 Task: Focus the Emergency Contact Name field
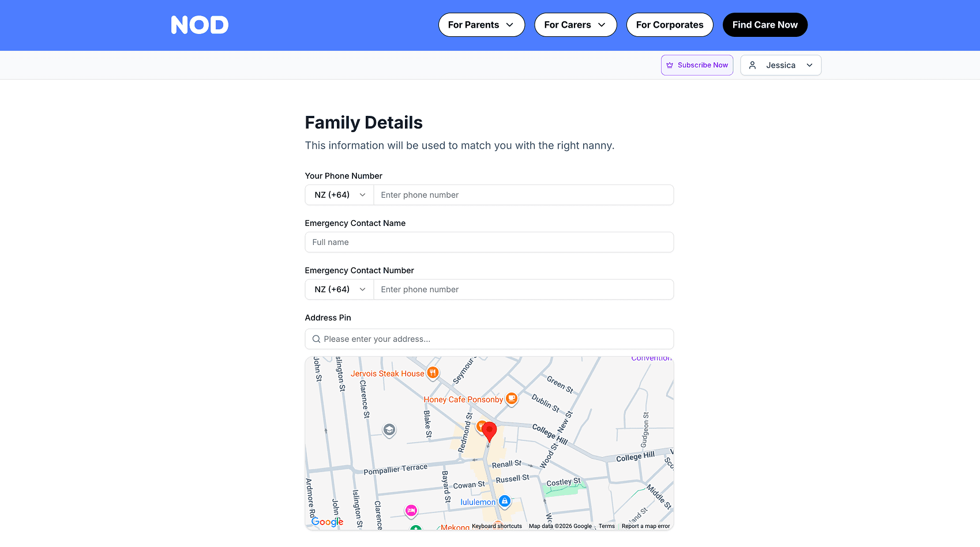[x=489, y=242]
